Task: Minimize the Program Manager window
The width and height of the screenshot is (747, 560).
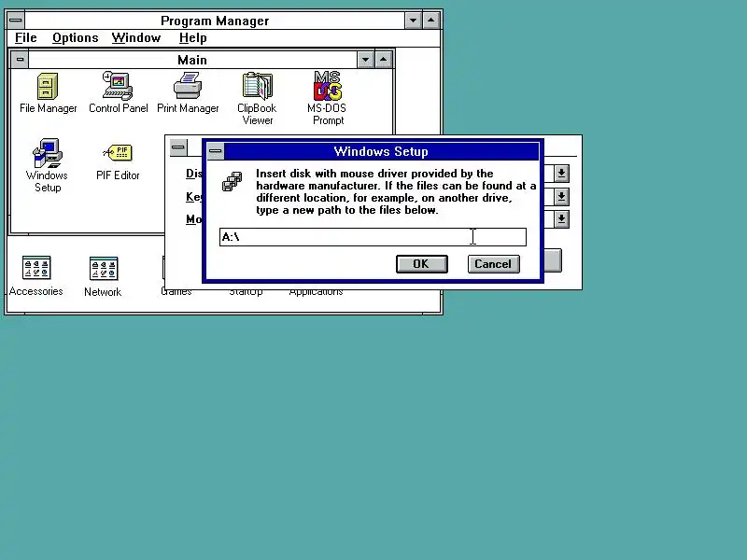Action: (x=413, y=21)
